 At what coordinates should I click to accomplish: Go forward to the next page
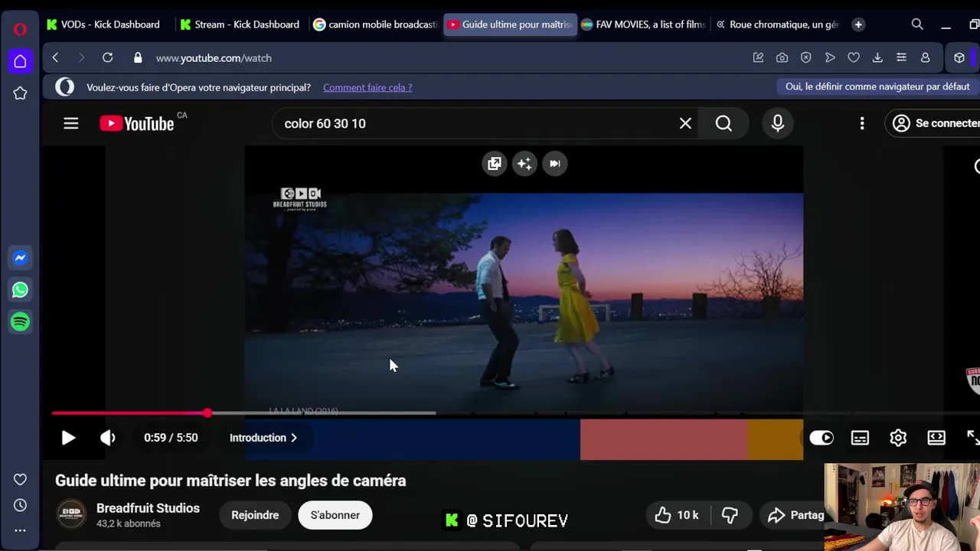click(x=81, y=58)
